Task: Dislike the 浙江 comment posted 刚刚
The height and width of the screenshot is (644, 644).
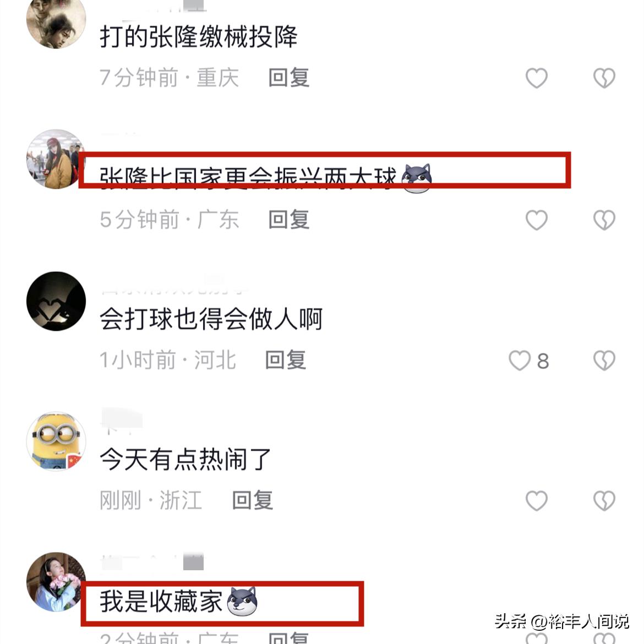Action: coord(604,501)
